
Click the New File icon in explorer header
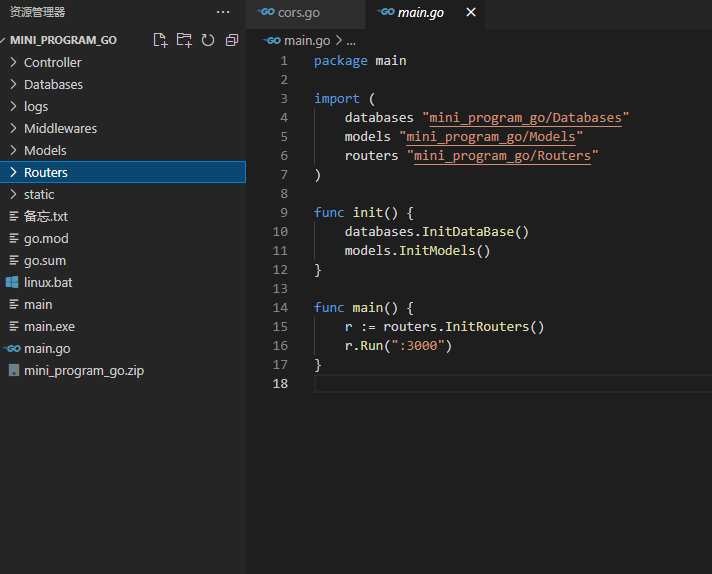160,40
